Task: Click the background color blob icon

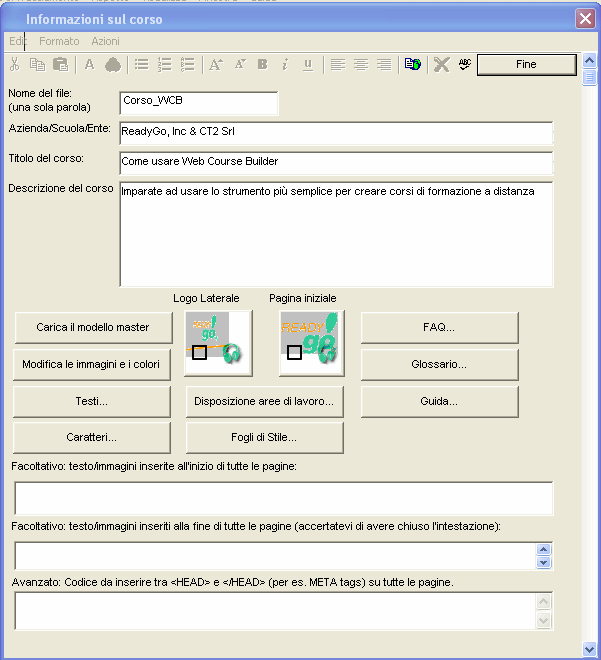Action: tap(113, 65)
